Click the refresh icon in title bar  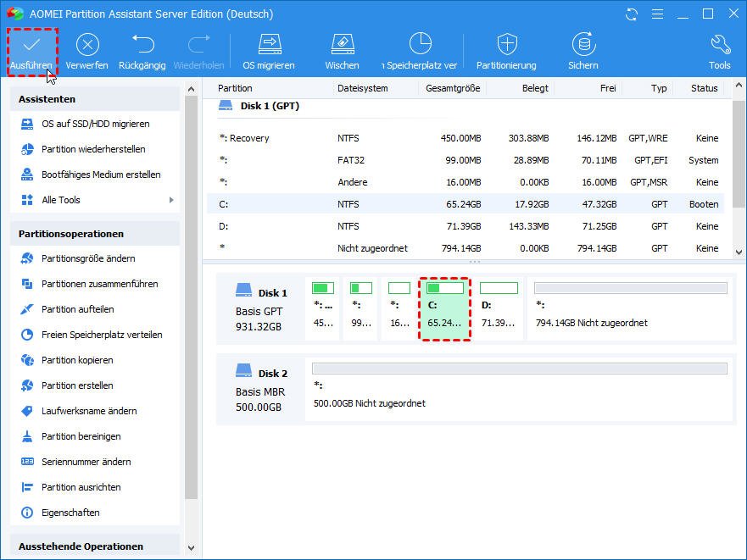pos(632,14)
